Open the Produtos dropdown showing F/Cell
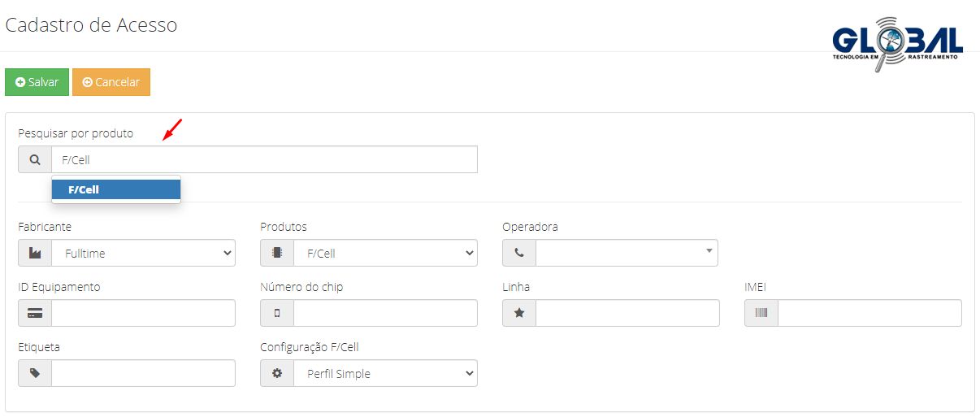The height and width of the screenshot is (417, 980). click(x=386, y=253)
